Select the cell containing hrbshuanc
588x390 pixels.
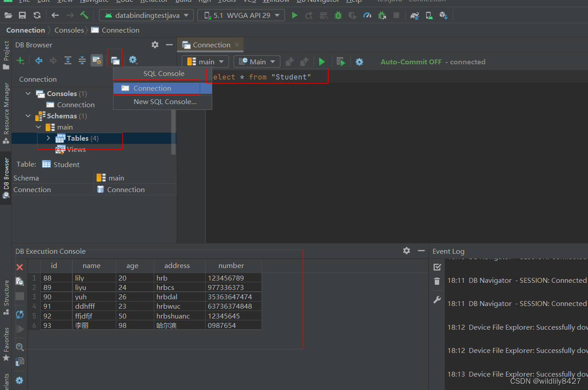tap(179, 316)
